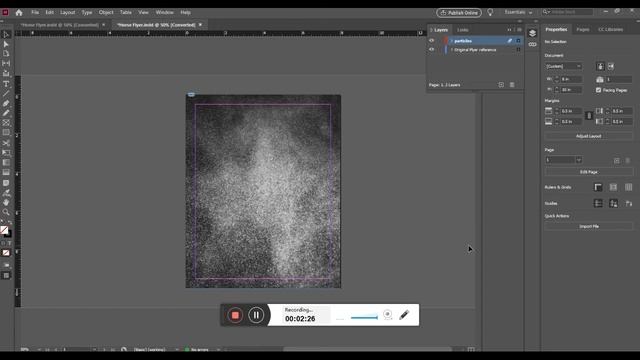Select the Gap tool

[x=6, y=64]
